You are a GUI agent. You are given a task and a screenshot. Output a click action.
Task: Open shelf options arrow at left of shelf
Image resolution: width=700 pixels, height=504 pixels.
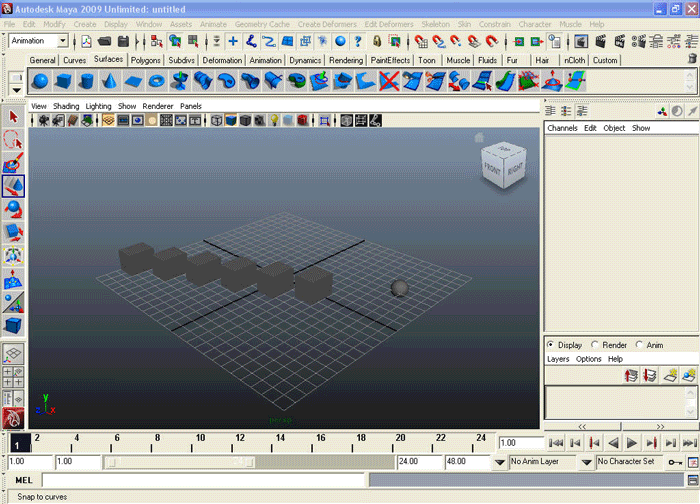coord(17,90)
